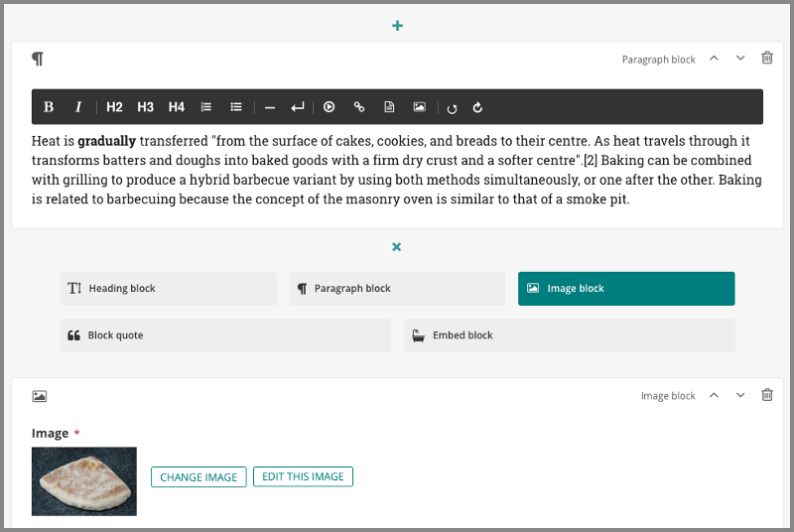Move the Image block up
Image resolution: width=794 pixels, height=532 pixels.
(x=714, y=395)
